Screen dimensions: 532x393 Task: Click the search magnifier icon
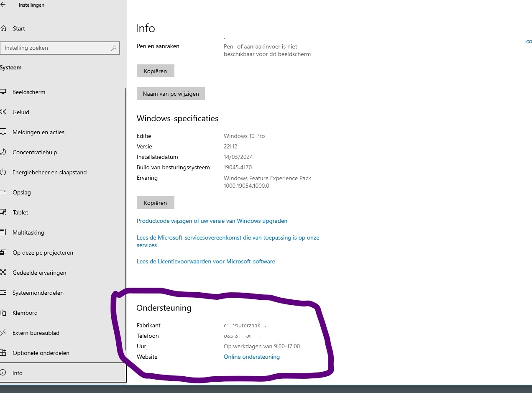[113, 48]
